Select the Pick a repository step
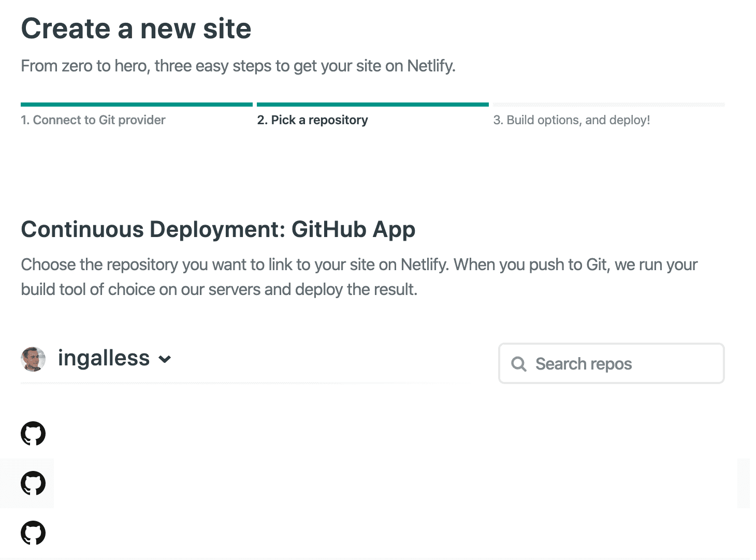 click(x=312, y=120)
